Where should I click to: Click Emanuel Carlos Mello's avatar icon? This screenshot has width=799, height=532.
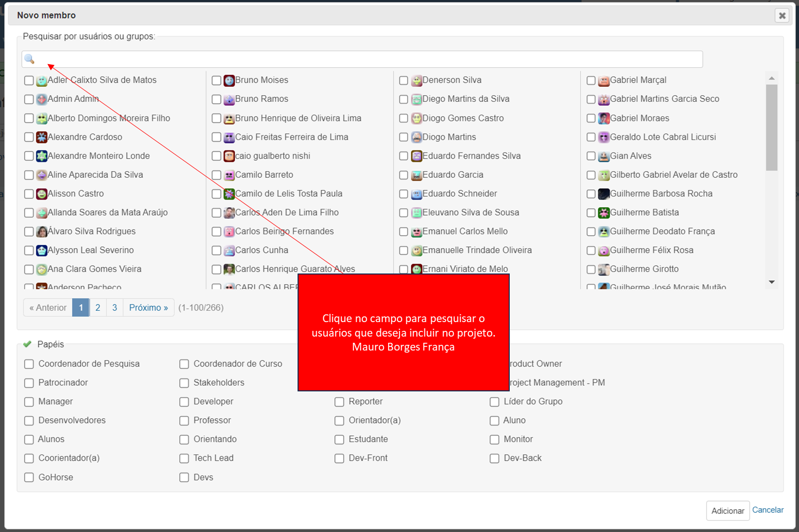417,232
